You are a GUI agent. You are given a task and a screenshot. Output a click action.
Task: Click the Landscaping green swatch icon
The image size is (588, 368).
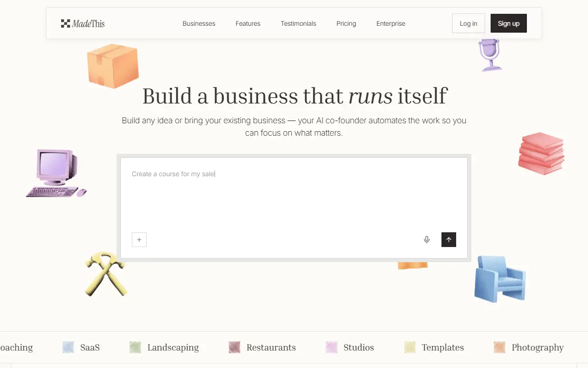(135, 347)
